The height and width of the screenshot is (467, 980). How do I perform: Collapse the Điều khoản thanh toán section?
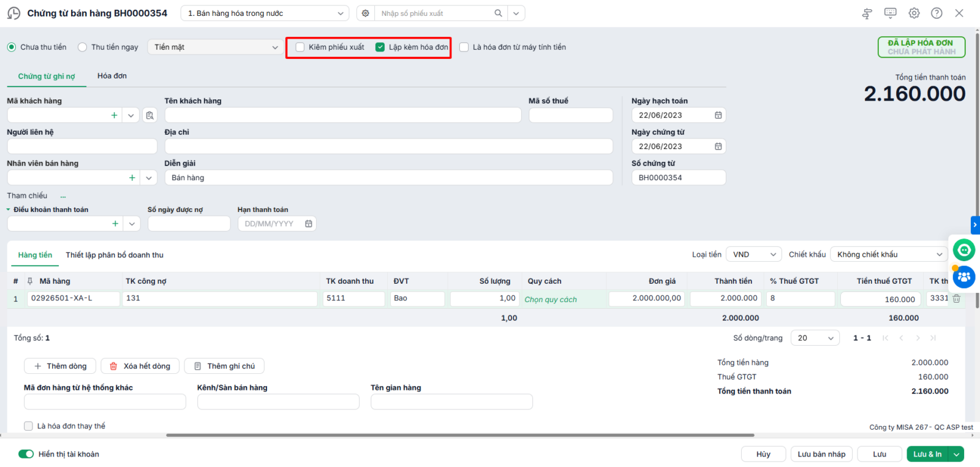point(9,210)
